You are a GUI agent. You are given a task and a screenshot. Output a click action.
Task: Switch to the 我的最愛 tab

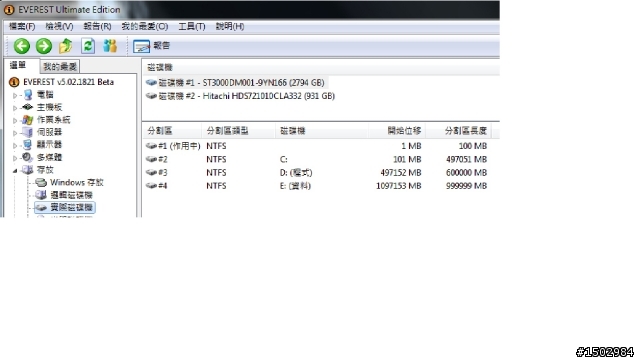(x=60, y=67)
